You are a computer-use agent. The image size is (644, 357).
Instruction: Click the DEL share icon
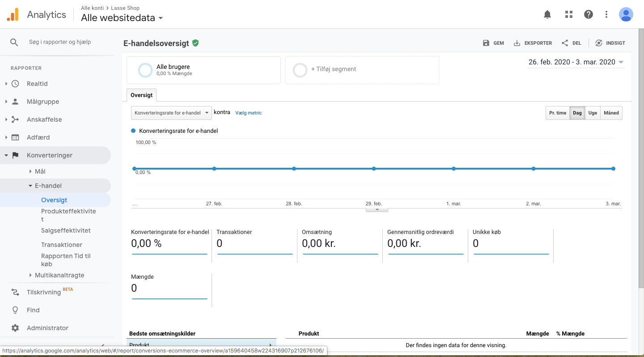point(565,43)
